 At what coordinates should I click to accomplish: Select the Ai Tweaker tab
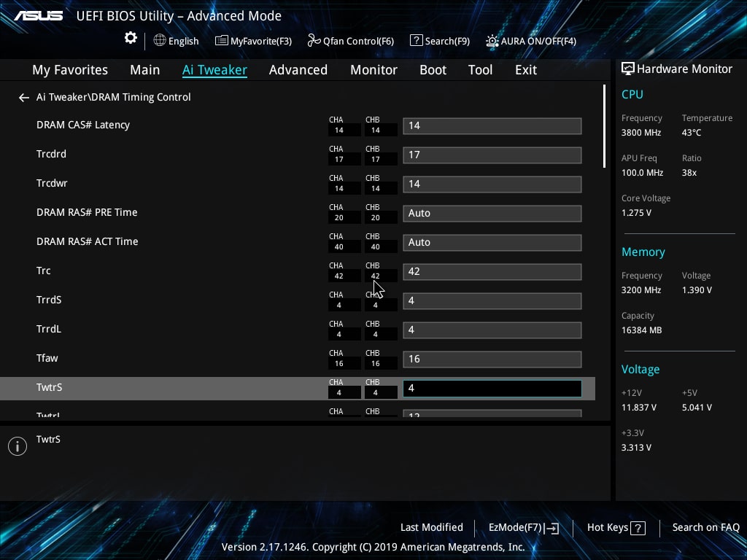[x=214, y=70]
